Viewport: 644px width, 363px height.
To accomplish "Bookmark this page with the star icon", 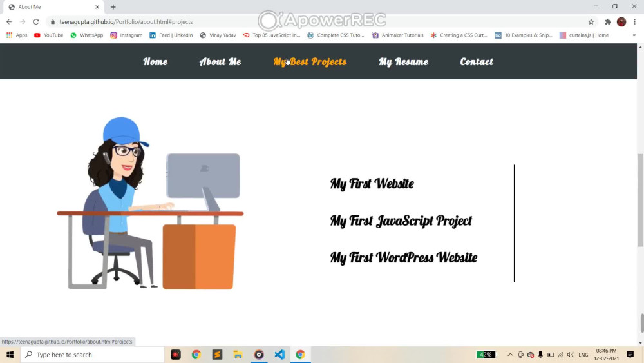I will click(x=591, y=22).
